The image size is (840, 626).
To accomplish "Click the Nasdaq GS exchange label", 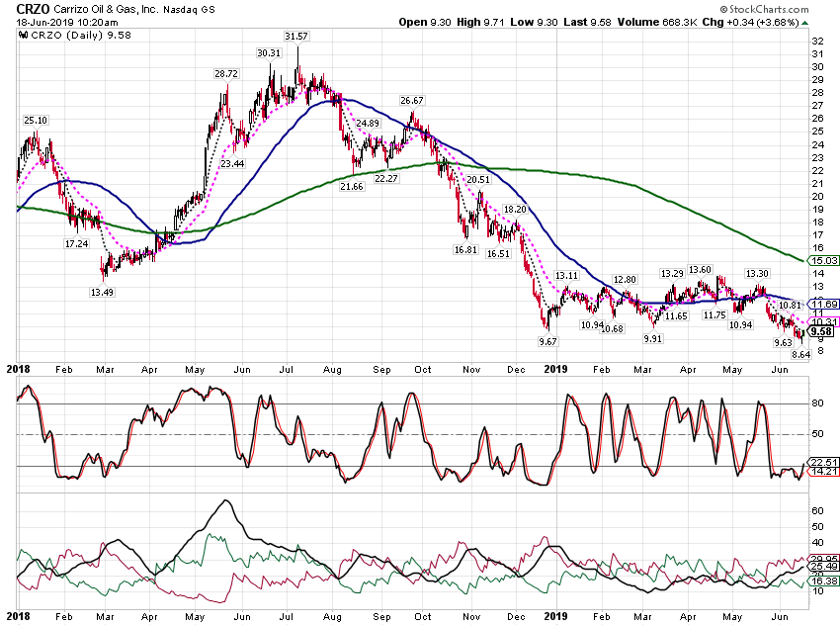I will 189,10.
